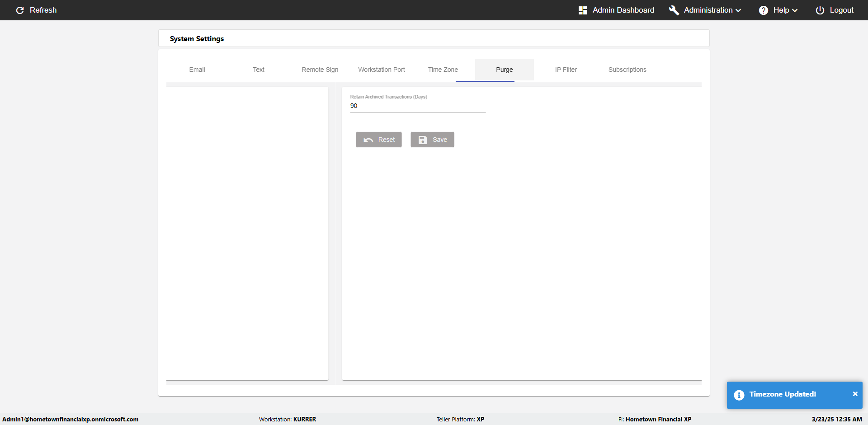Go to the IP Filter tab

coord(566,70)
